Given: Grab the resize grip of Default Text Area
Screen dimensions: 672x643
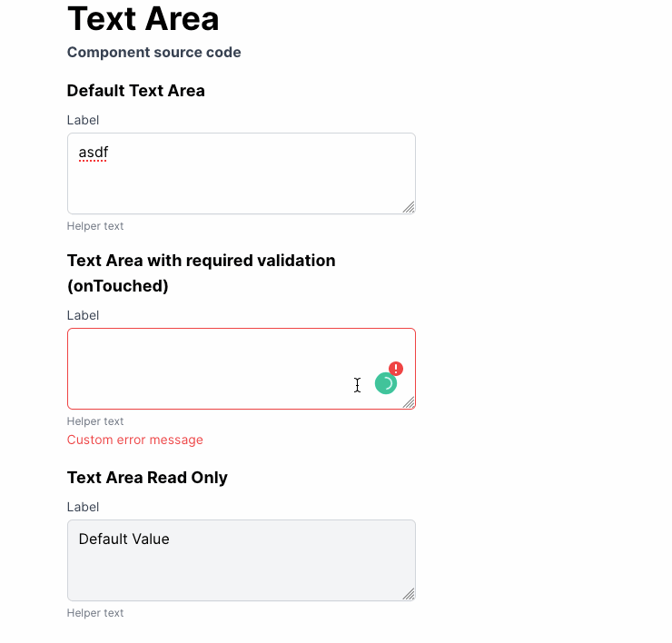Looking at the screenshot, I should point(409,207).
